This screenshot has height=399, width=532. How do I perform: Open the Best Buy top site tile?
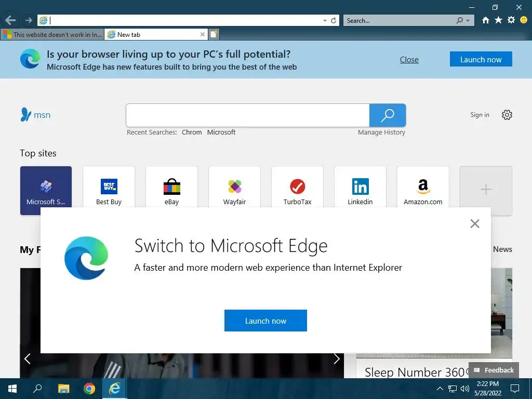tap(109, 187)
